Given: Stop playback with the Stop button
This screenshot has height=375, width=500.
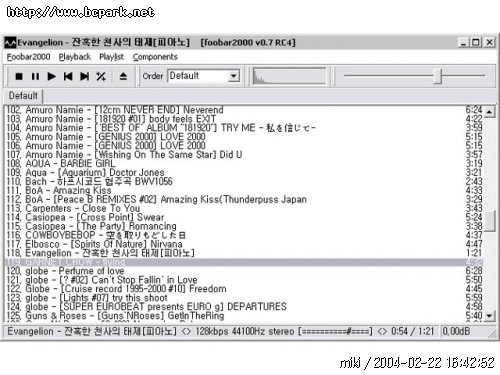Looking at the screenshot, I should pyautogui.click(x=19, y=76).
